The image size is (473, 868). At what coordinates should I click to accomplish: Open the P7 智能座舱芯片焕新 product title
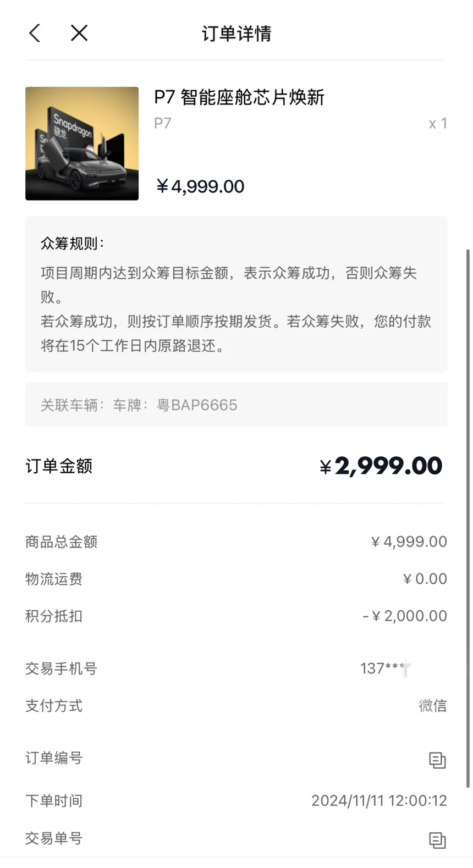pyautogui.click(x=239, y=97)
